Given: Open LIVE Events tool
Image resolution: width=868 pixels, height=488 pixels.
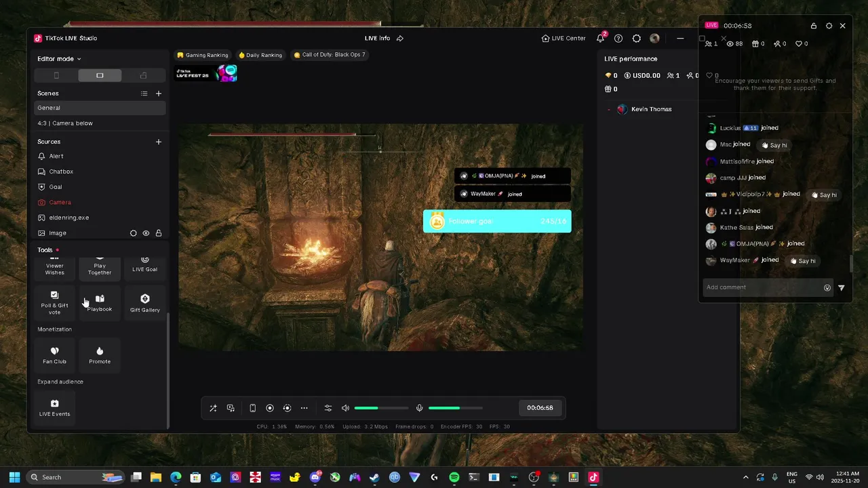Looking at the screenshot, I should click(55, 407).
